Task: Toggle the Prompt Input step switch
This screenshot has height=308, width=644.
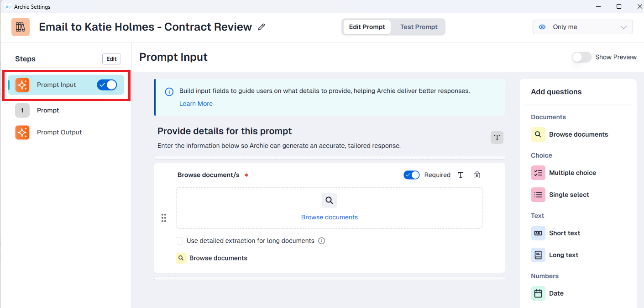Action: pyautogui.click(x=107, y=85)
